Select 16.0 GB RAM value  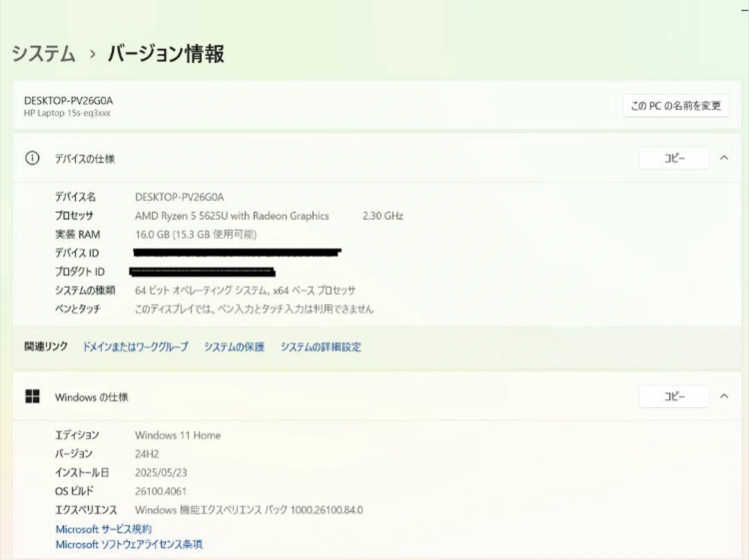tap(196, 235)
